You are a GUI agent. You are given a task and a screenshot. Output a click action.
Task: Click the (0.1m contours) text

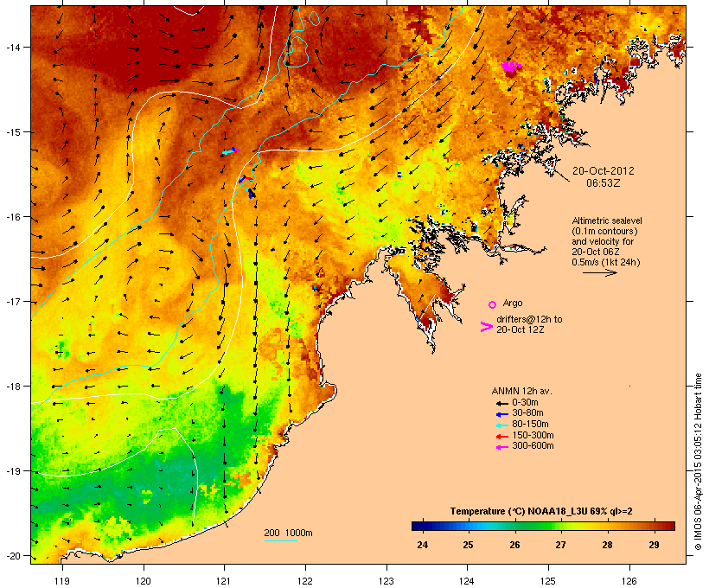(604, 231)
